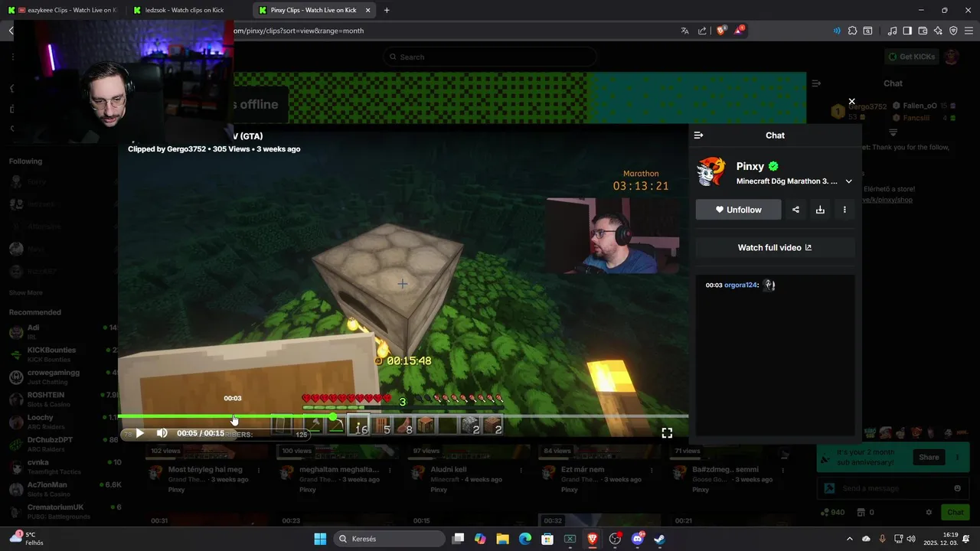Image resolution: width=980 pixels, height=551 pixels.
Task: Click the green Chat send button
Action: 955,512
